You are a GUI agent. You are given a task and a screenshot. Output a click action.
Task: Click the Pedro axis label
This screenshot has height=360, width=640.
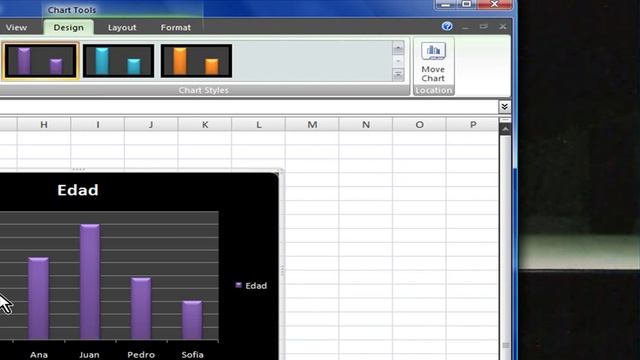click(x=141, y=355)
